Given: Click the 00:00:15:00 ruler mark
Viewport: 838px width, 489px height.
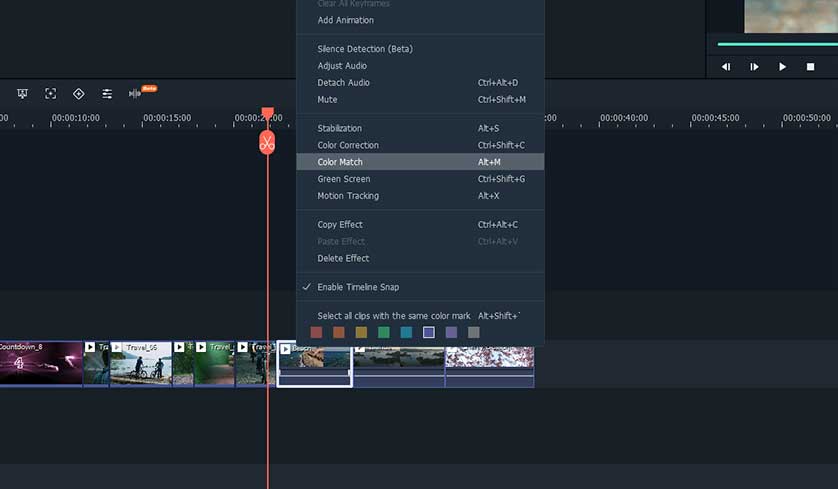Looking at the screenshot, I should (167, 118).
